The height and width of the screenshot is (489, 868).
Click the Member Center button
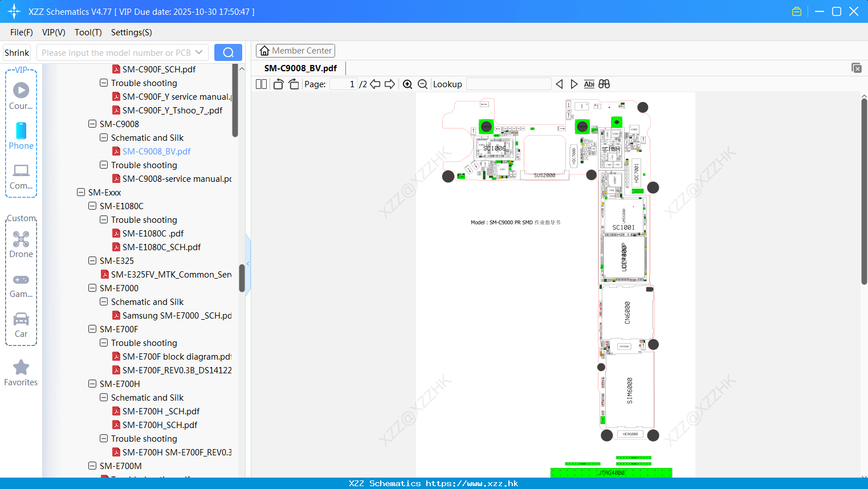[295, 51]
